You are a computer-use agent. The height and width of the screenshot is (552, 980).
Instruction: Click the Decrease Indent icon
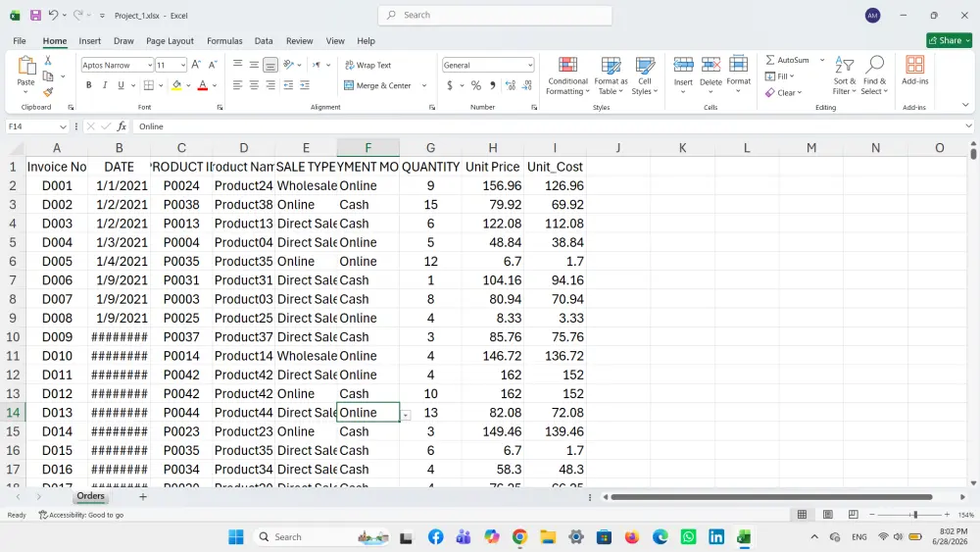[x=288, y=85]
